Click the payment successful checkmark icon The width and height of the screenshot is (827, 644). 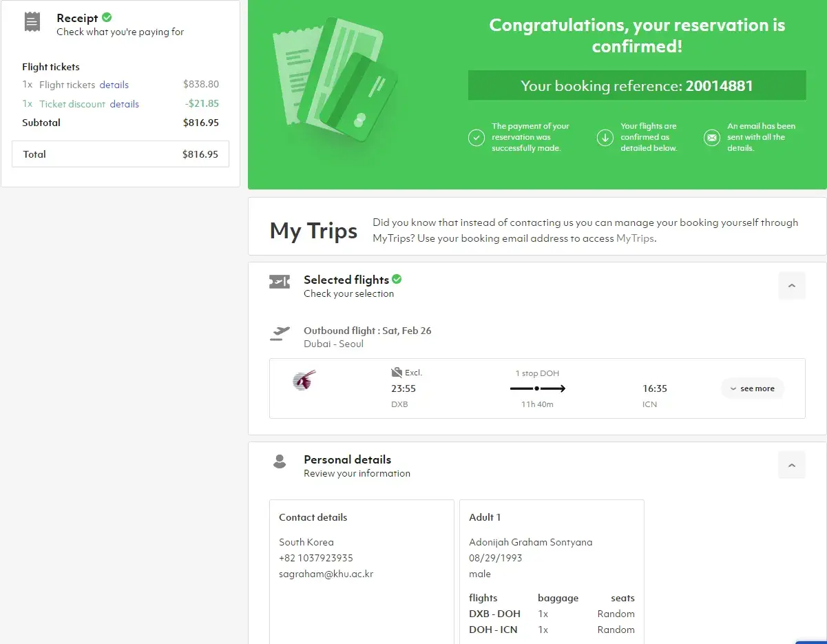coord(477,138)
